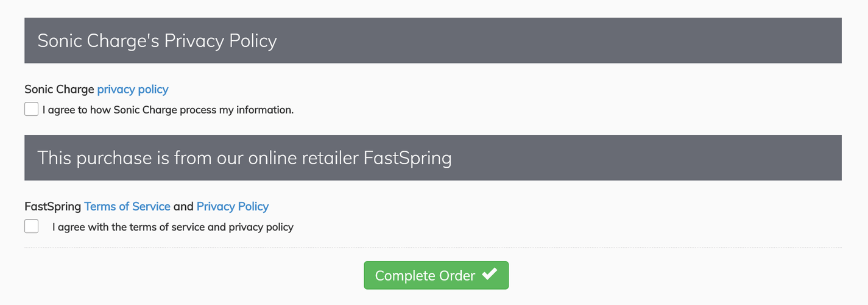Click the word "and" between FastSpring links
Viewport: 868px width, 305px height.
click(x=183, y=206)
